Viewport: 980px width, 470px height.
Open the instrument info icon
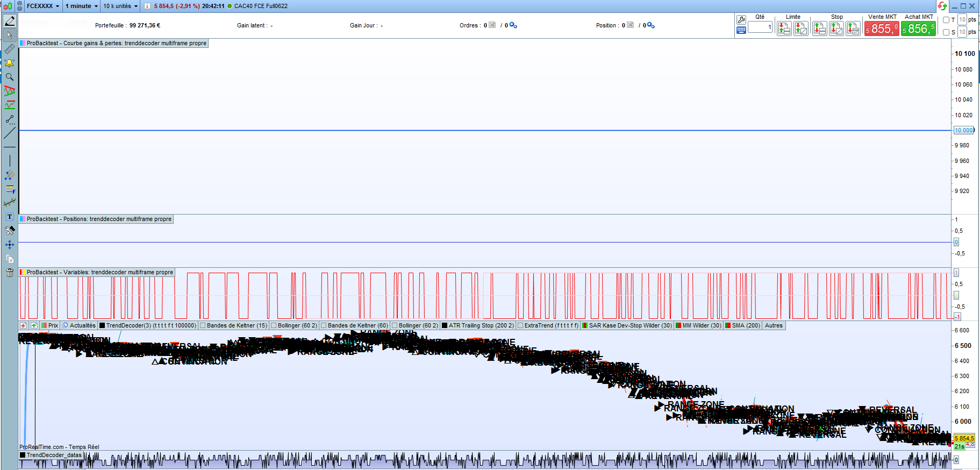(147, 6)
